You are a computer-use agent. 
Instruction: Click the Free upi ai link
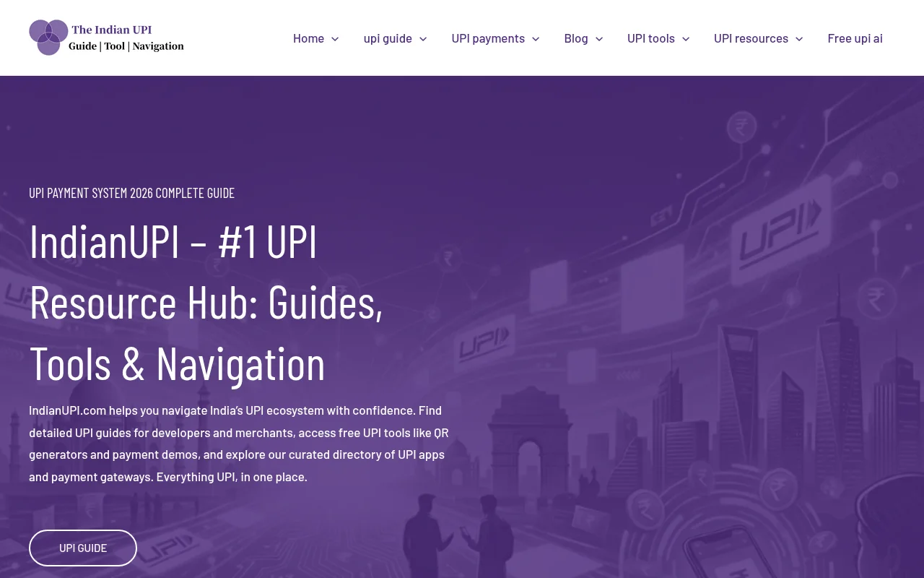(855, 38)
